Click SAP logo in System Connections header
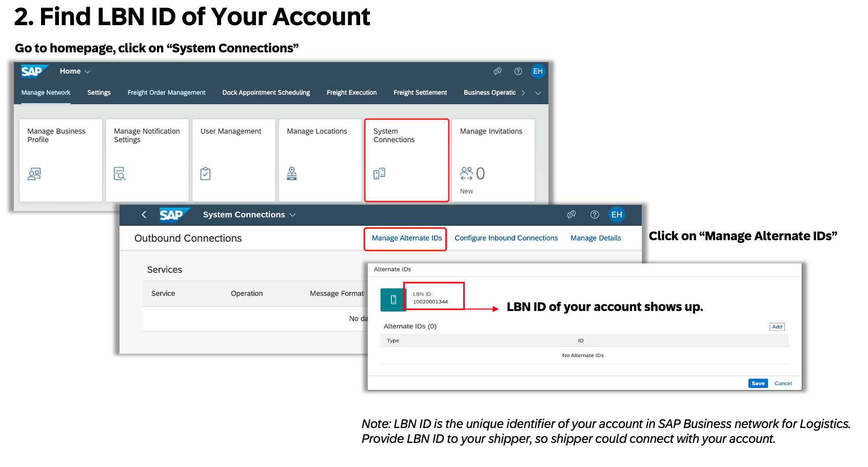 pos(174,215)
